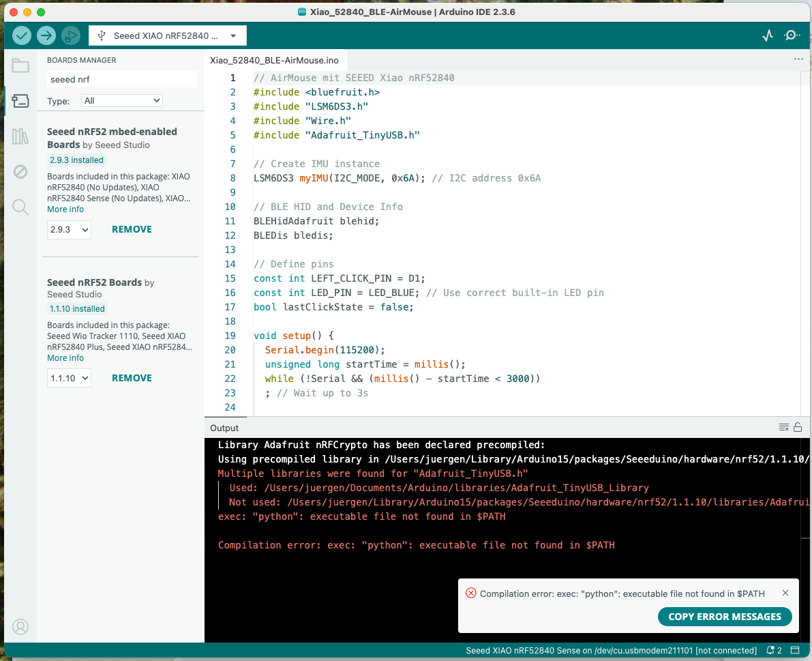Click the boards search input field

click(x=122, y=79)
